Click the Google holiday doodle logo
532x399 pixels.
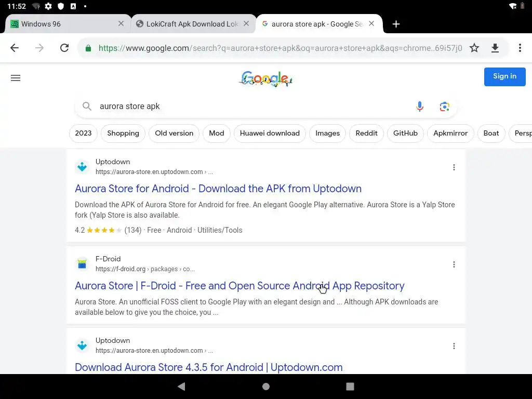[x=265, y=79]
